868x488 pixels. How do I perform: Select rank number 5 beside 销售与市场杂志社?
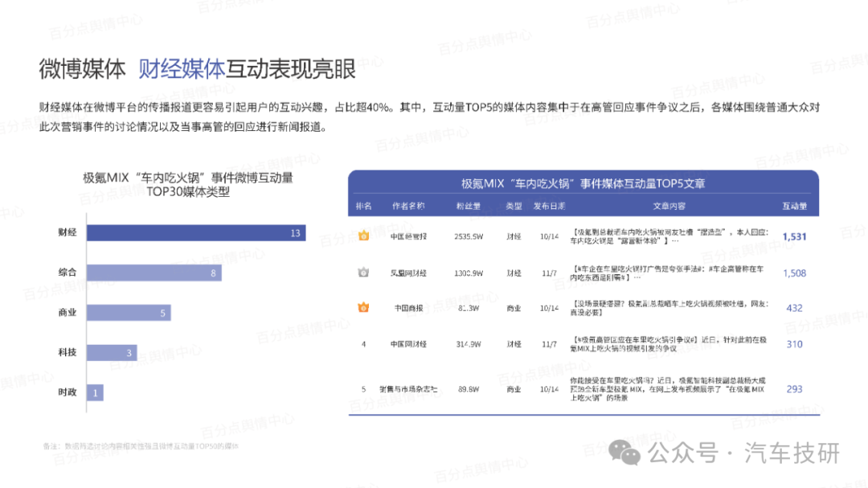pos(364,389)
